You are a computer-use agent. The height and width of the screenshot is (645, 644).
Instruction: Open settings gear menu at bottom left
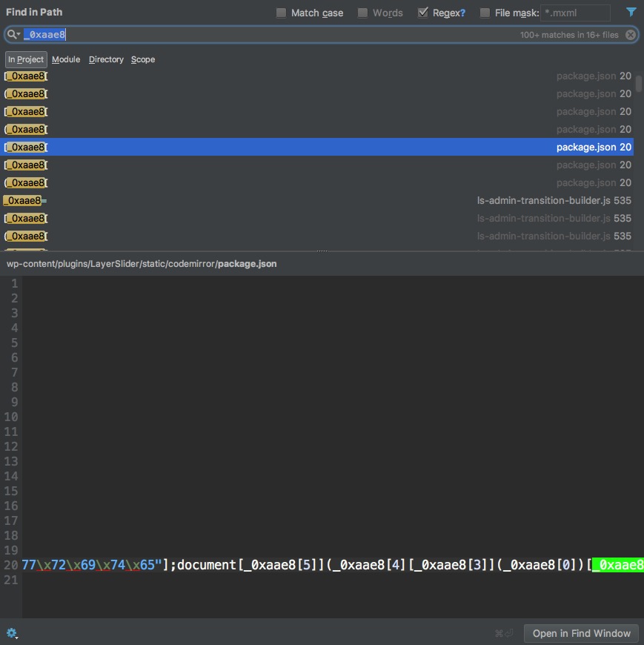point(12,632)
